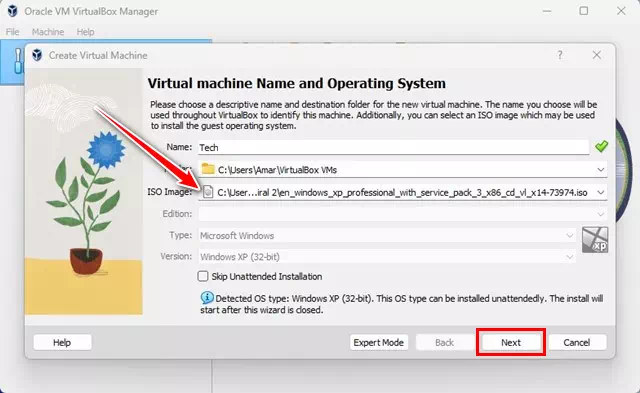
Task: Open the Version dropdown showing Windows XP (32-bit)
Action: click(x=387, y=257)
